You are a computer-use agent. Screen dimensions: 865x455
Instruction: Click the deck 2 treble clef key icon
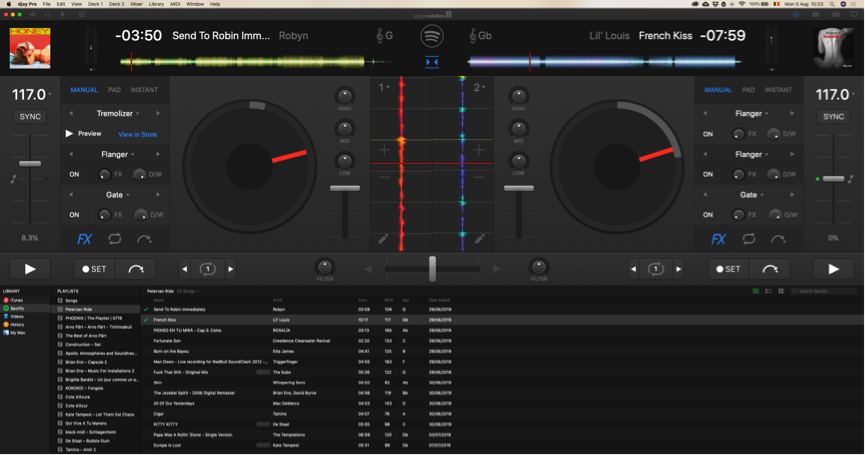click(473, 36)
